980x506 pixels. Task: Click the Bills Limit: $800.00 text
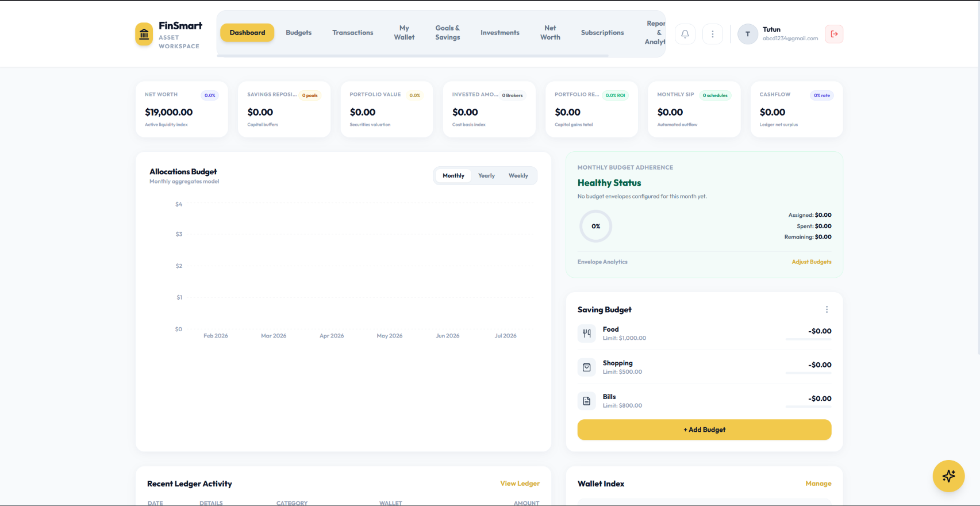622,405
